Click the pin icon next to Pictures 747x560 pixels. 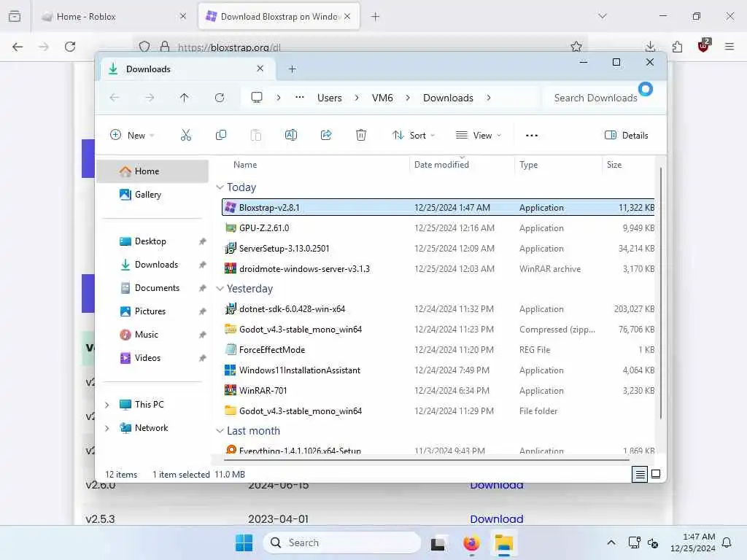pyautogui.click(x=203, y=311)
